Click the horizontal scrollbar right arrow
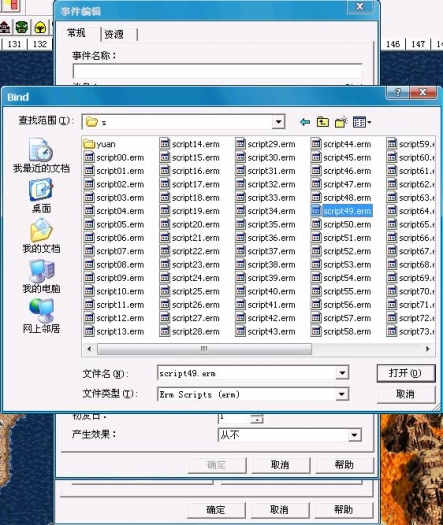Screen dimensions: 443x525 427,349
